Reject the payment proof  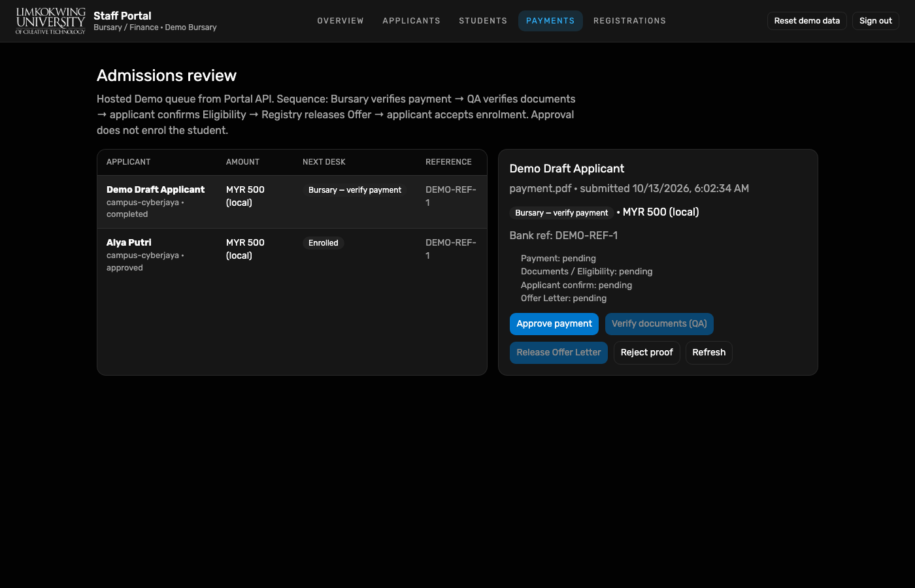647,353
